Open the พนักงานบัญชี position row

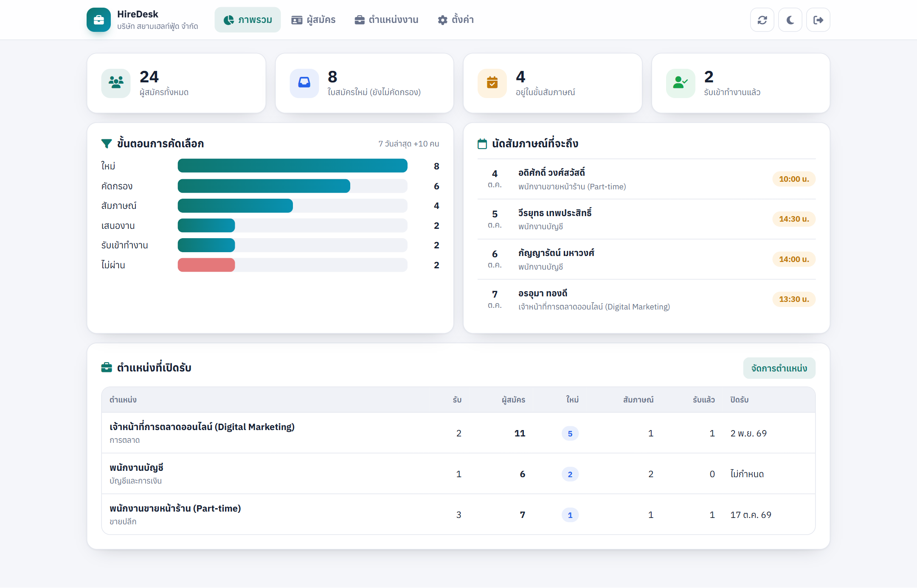(458, 474)
